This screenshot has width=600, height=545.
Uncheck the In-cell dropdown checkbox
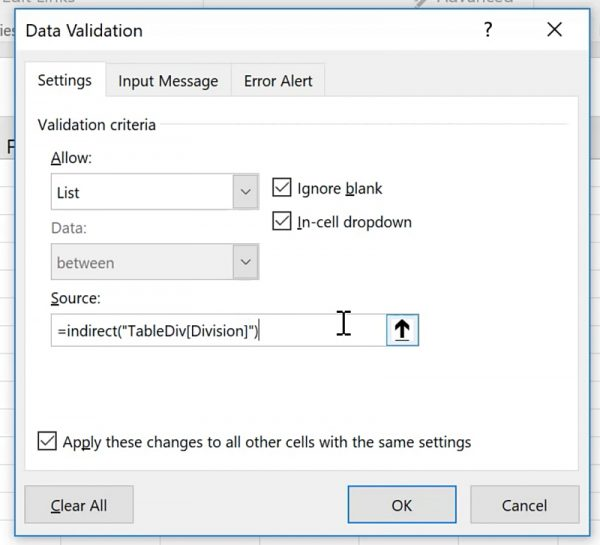coord(281,222)
